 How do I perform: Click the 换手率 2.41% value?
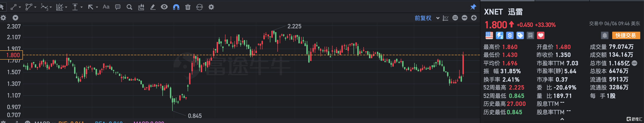(511, 80)
